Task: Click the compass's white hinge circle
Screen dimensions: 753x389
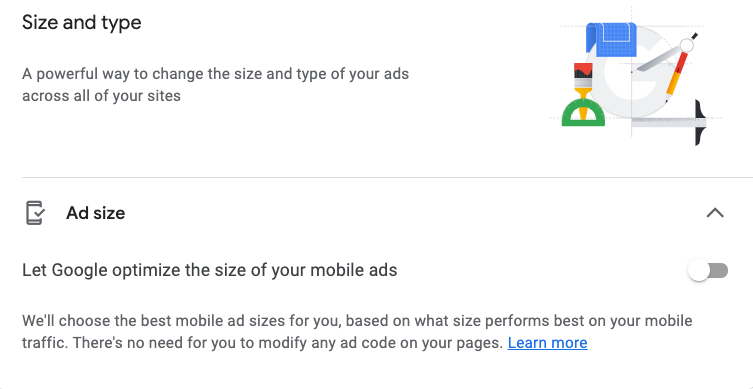Action: point(687,46)
